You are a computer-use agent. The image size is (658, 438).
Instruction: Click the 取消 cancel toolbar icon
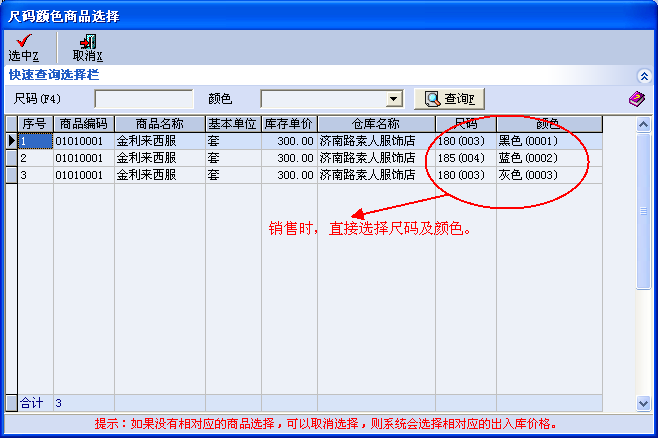[x=87, y=41]
